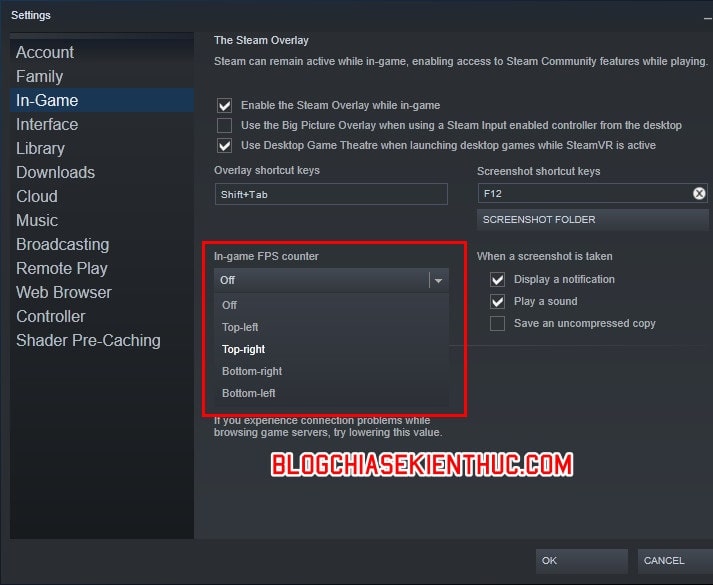Open the Interface settings category
This screenshot has width=713, height=585.
click(102, 125)
